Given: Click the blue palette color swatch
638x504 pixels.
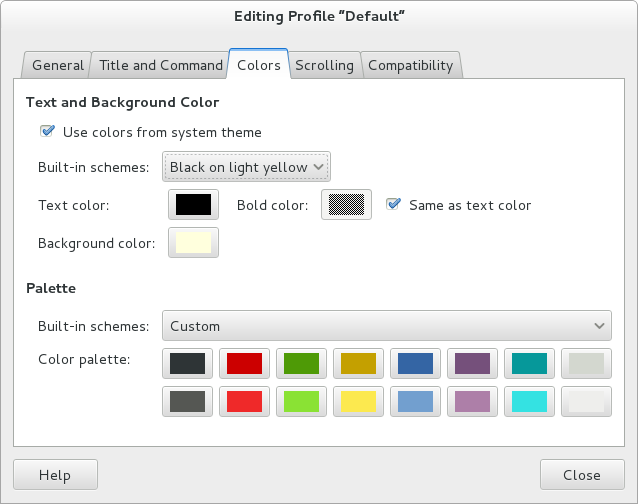Looking at the screenshot, I should (x=415, y=362).
